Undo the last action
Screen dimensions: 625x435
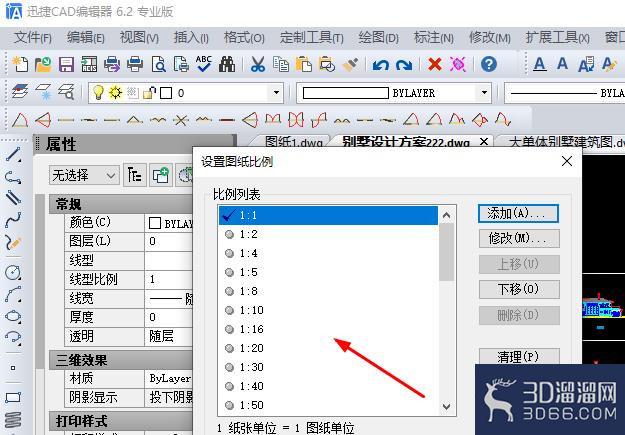(x=381, y=65)
